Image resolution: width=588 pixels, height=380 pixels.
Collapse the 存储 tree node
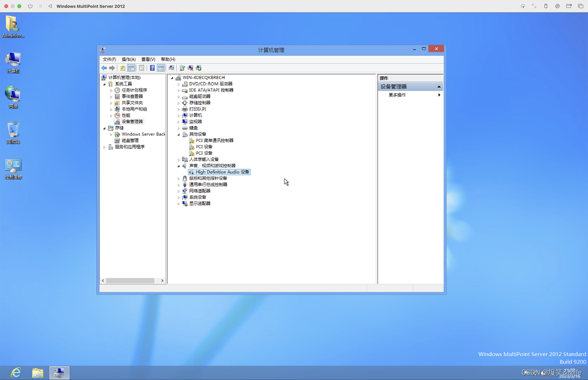pos(105,128)
